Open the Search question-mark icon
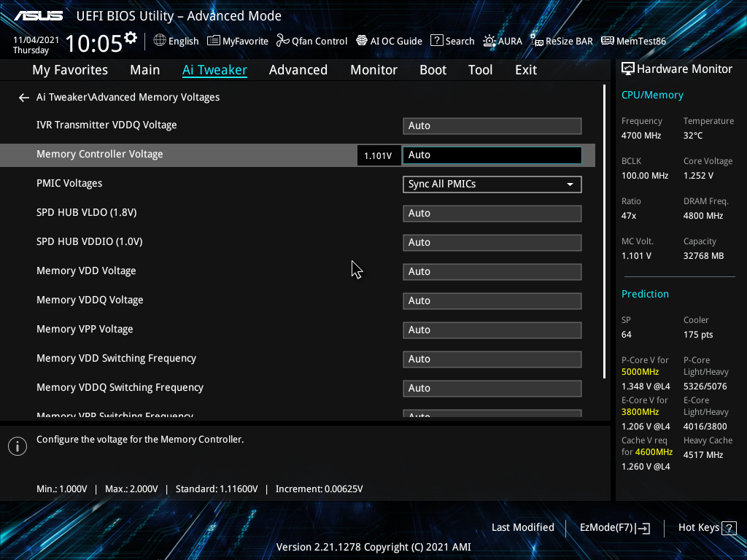Screen dimensions: 747x560 click(x=437, y=41)
